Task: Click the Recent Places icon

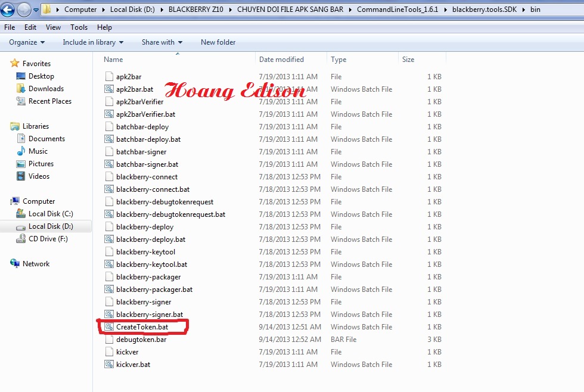Action: 20,101
